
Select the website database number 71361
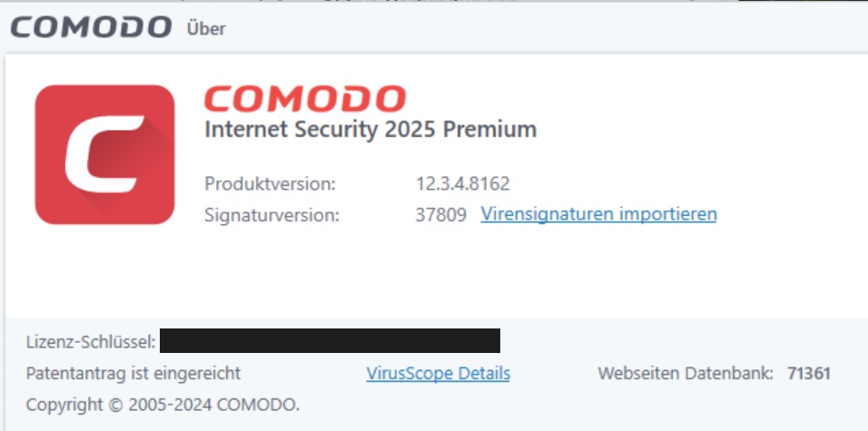[x=809, y=374]
